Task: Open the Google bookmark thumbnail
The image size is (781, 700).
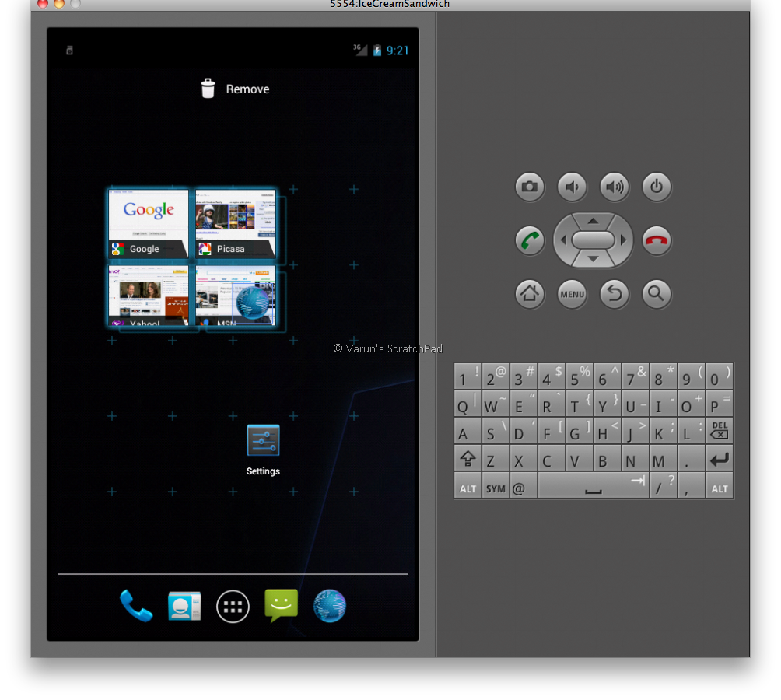Action: coord(149,223)
